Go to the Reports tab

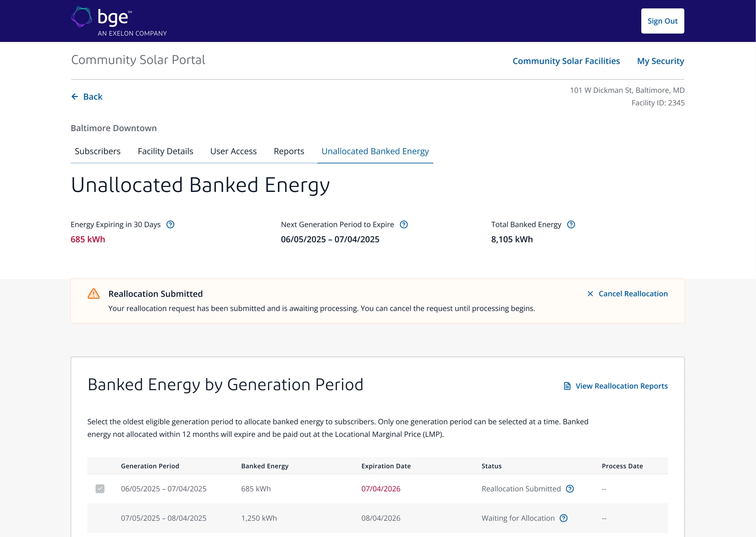[289, 151]
